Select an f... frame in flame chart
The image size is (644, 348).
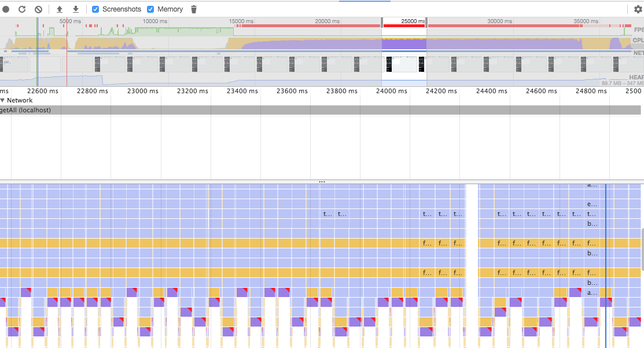[x=427, y=243]
